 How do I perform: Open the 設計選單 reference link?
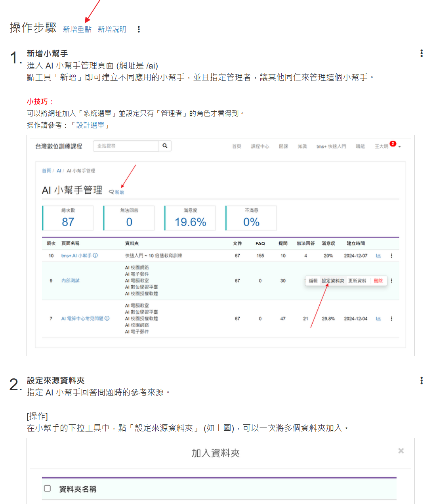[90, 125]
